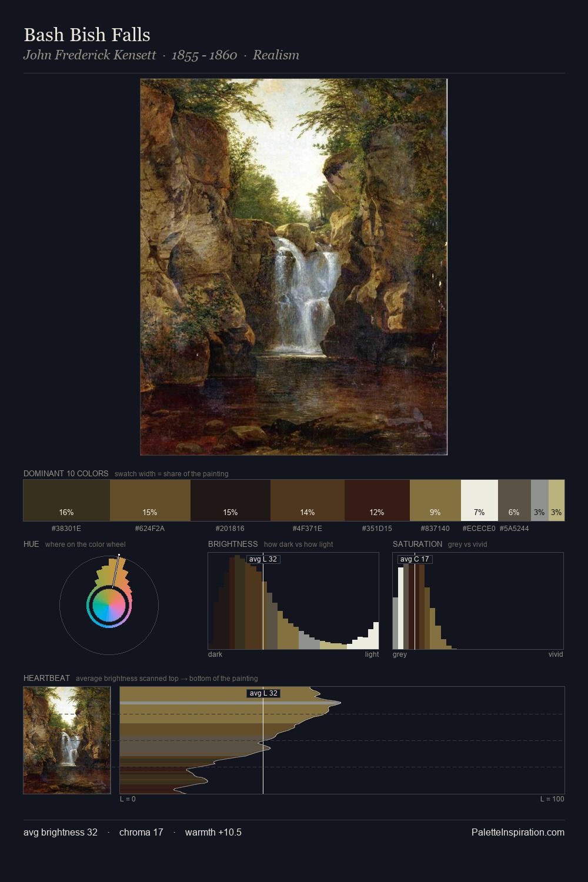Click the HEARTBEAT section heading
The image size is (588, 882).
click(x=46, y=678)
